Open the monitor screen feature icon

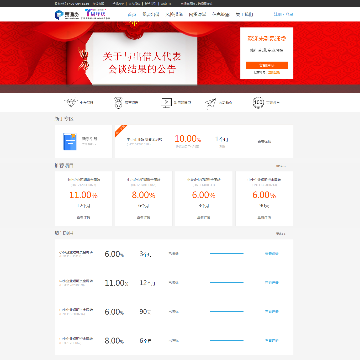[166, 103]
